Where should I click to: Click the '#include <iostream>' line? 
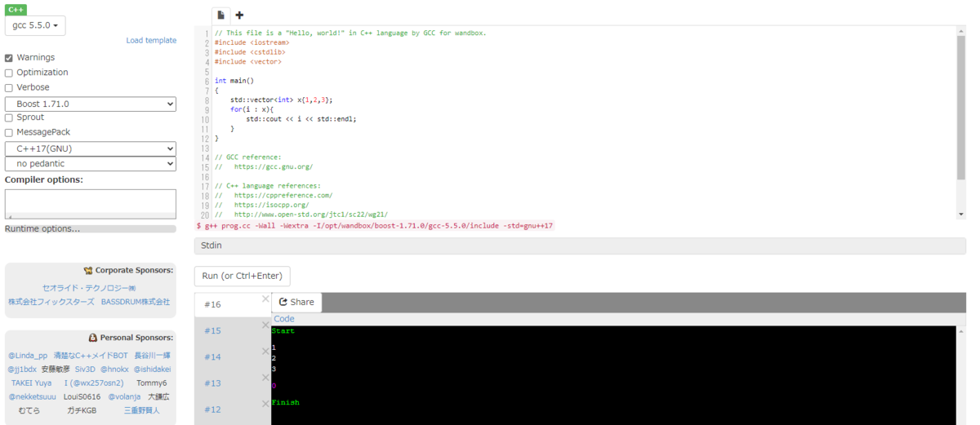coord(252,42)
